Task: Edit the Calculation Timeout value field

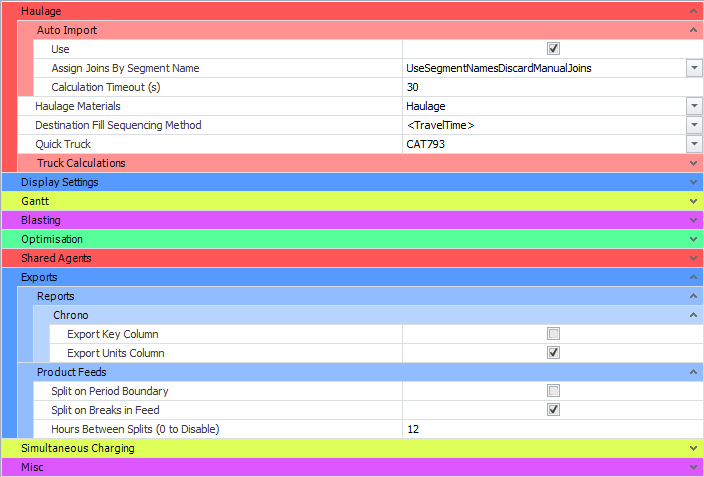Action: pyautogui.click(x=550, y=87)
